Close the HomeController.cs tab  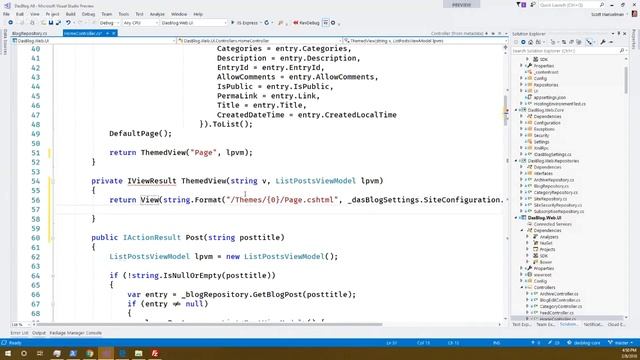pos(114,33)
